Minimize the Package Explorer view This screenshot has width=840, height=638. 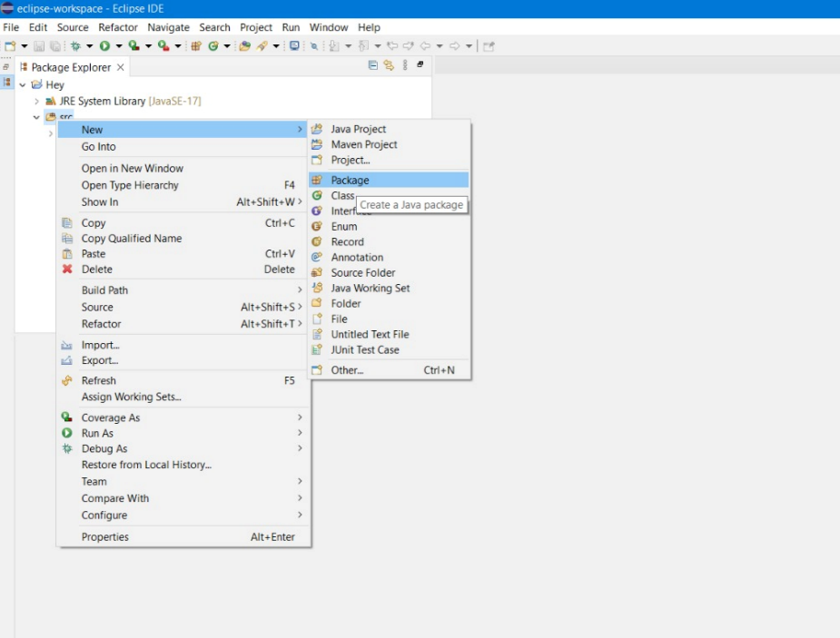pos(420,64)
